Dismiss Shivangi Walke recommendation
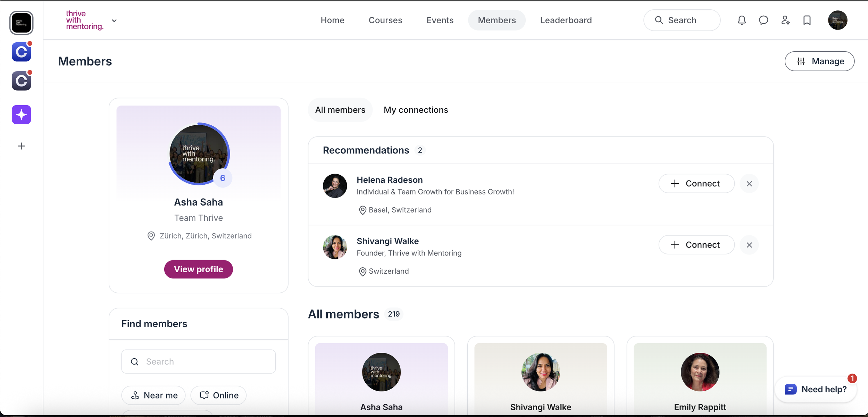This screenshot has width=868, height=417. pos(749,245)
